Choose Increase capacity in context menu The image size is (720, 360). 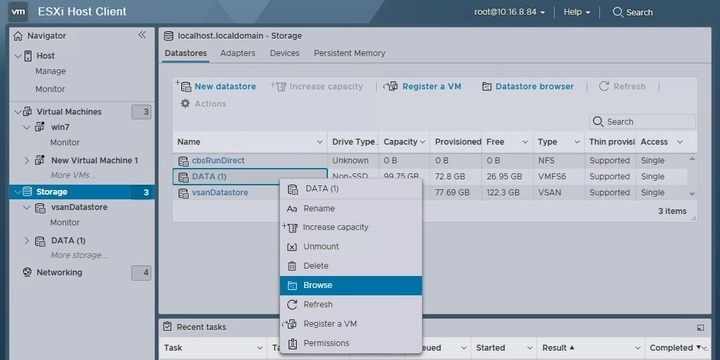351,227
